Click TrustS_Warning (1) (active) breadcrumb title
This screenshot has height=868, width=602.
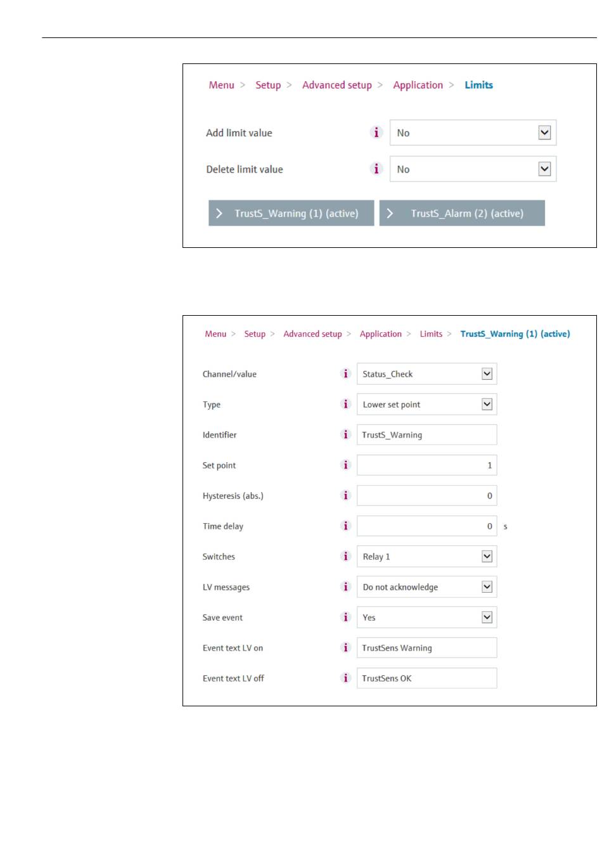[x=515, y=334]
